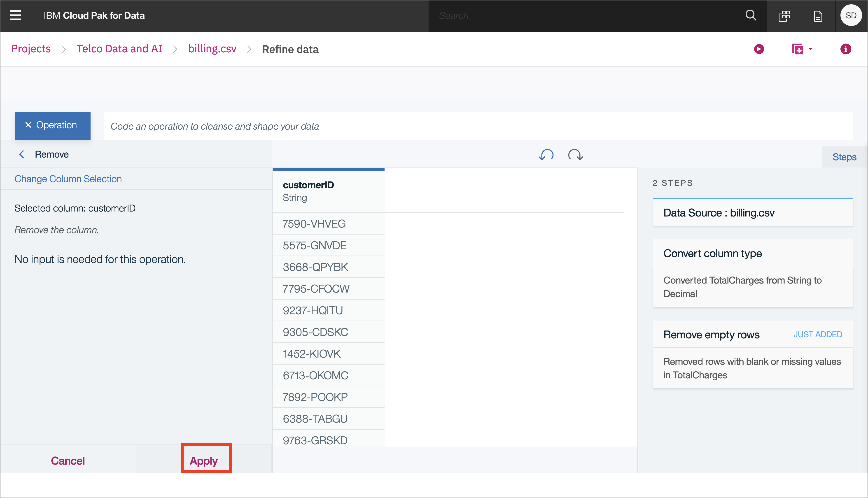Click the Search icon in the toolbar
The height and width of the screenshot is (498, 868).
pos(751,15)
